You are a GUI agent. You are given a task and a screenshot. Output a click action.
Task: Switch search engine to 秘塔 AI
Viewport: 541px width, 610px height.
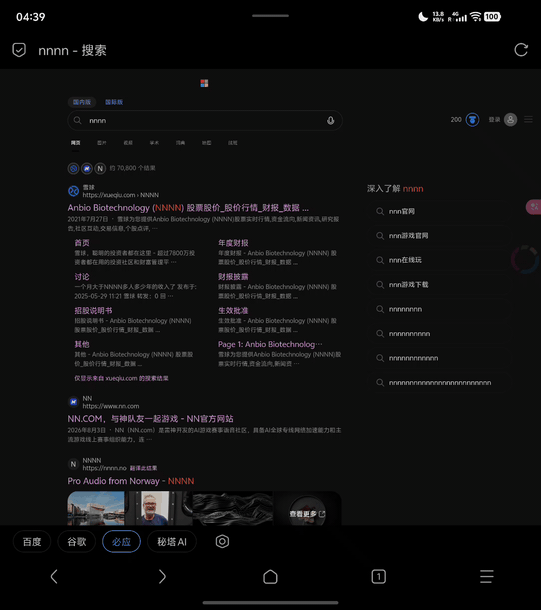pyautogui.click(x=172, y=542)
